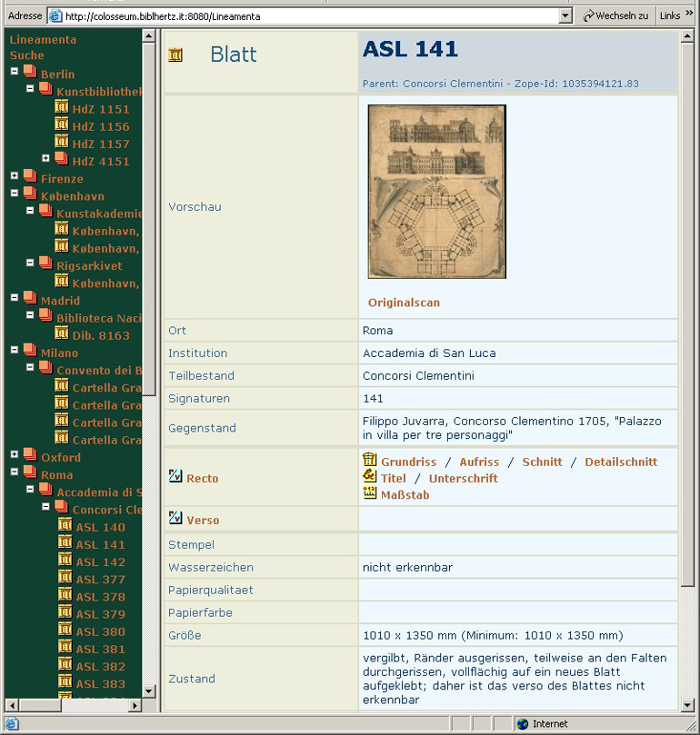Click the Verso side icon

tap(175, 519)
